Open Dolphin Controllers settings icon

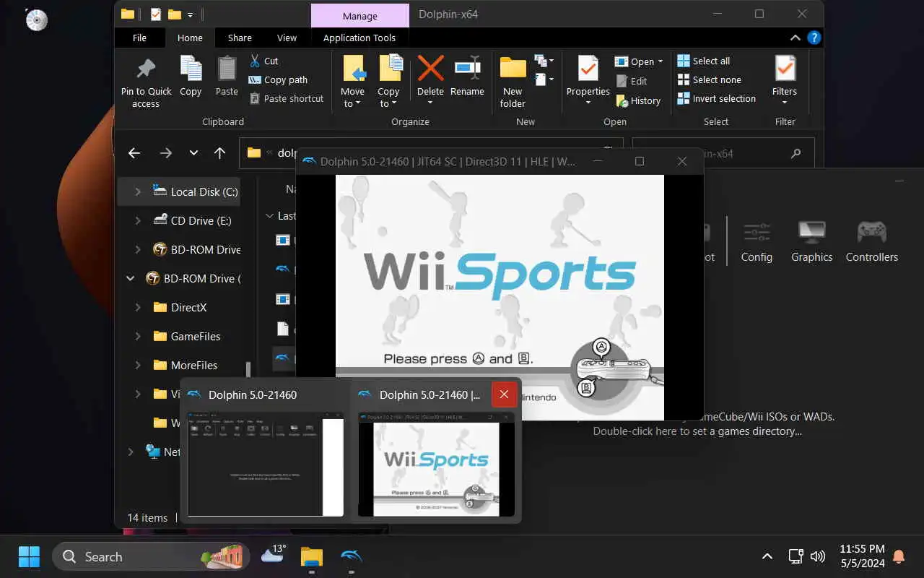[872, 242]
